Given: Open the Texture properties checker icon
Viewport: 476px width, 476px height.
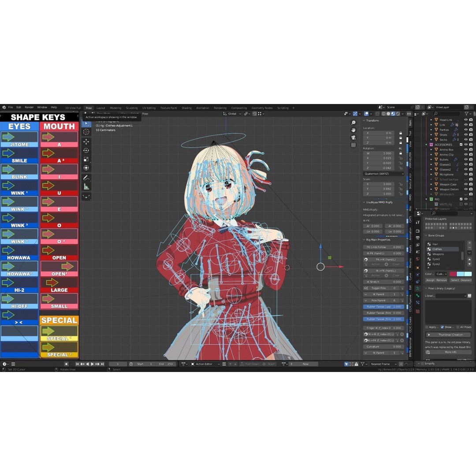Looking at the screenshot, I should [x=418, y=312].
